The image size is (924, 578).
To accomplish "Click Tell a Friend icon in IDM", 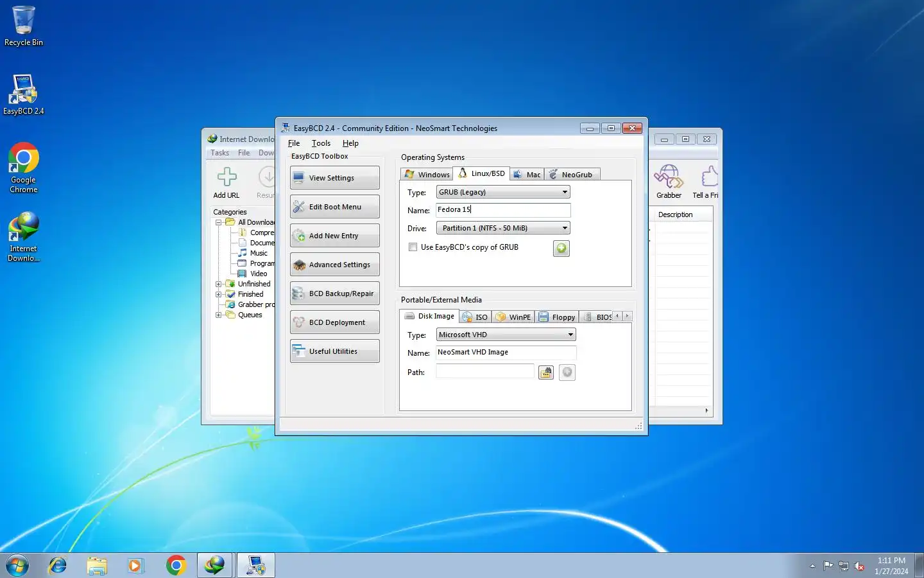I will (706, 182).
